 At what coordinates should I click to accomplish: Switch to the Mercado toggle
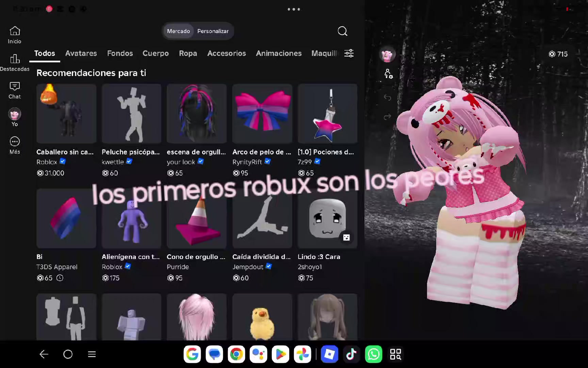(178, 31)
